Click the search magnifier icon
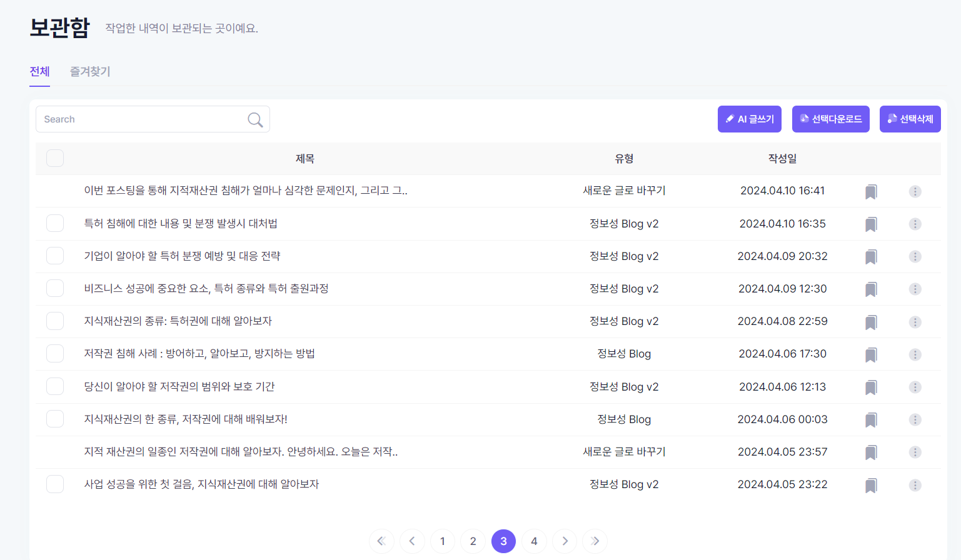The height and width of the screenshot is (560, 961). [x=254, y=119]
